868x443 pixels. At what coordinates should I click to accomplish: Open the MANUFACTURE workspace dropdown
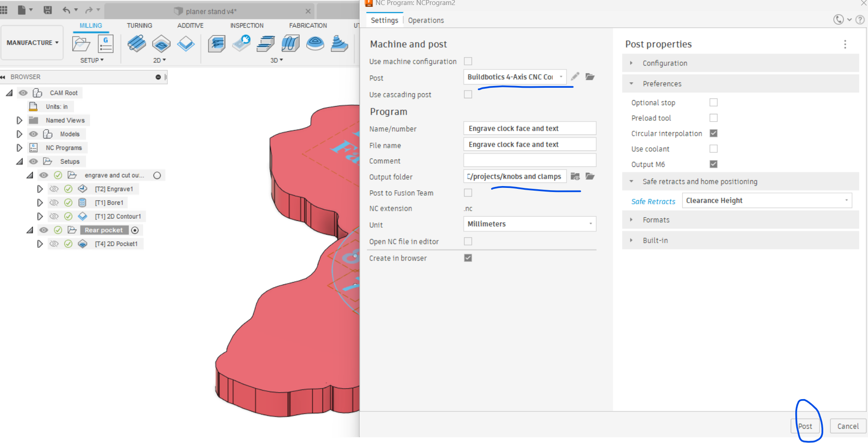32,43
